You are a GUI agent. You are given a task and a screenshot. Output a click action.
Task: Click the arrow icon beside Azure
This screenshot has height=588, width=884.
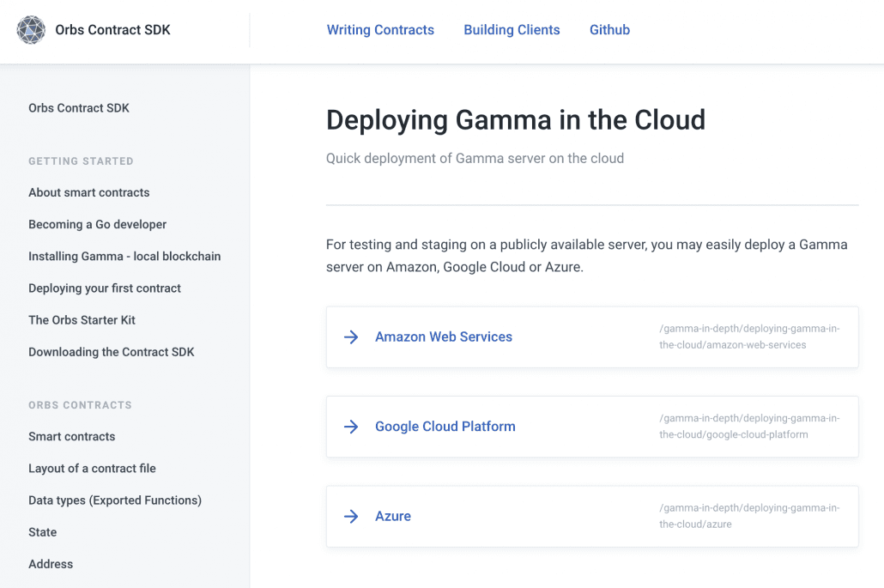(351, 517)
